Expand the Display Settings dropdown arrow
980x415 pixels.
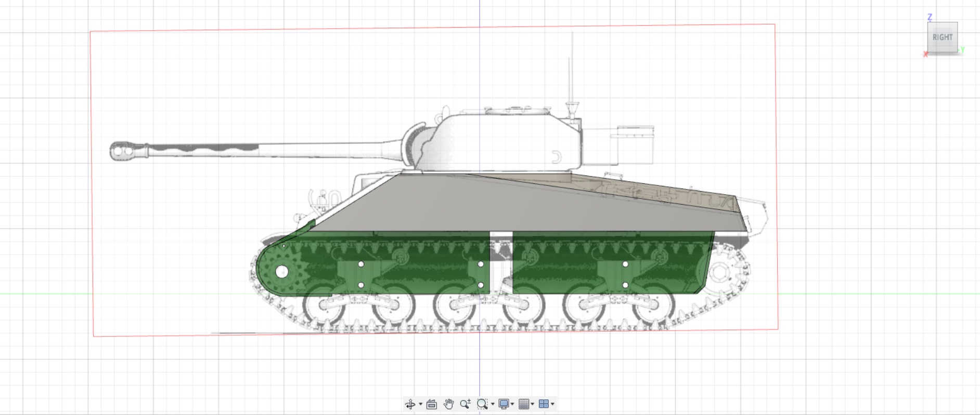coord(512,404)
